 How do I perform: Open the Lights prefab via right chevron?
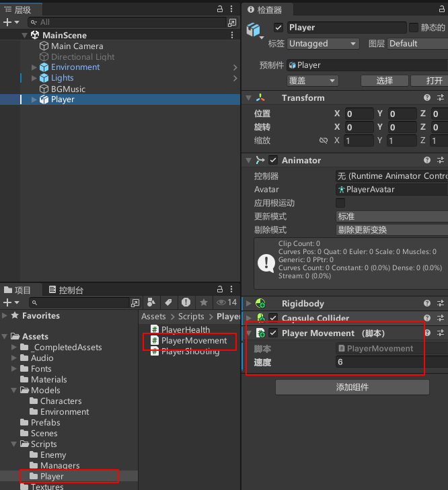coord(235,78)
